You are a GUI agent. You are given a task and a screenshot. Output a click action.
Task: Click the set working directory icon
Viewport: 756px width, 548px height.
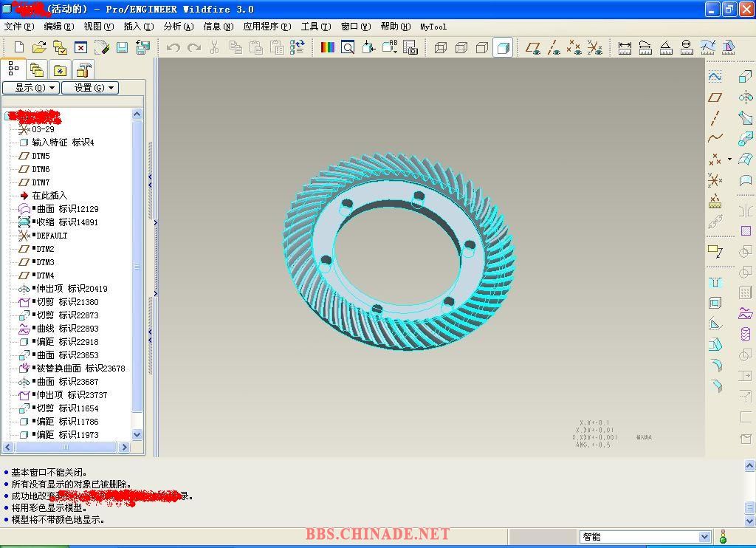click(60, 47)
